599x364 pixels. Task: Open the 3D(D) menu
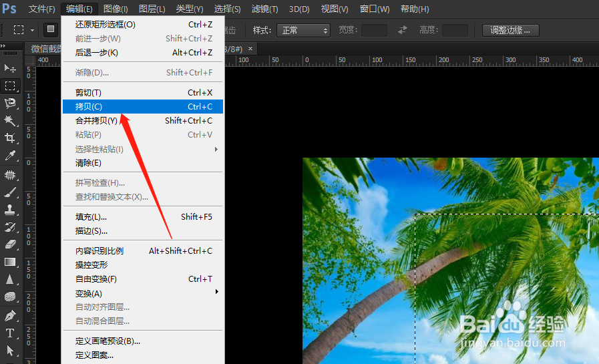(x=299, y=9)
